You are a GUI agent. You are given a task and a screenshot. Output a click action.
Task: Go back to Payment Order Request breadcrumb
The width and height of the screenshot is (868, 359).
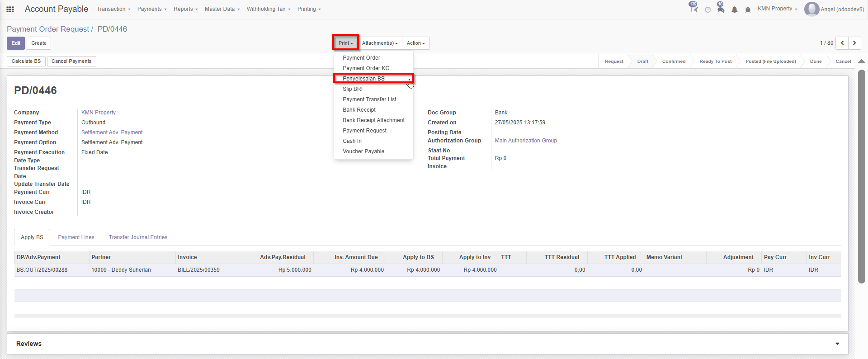(48, 29)
